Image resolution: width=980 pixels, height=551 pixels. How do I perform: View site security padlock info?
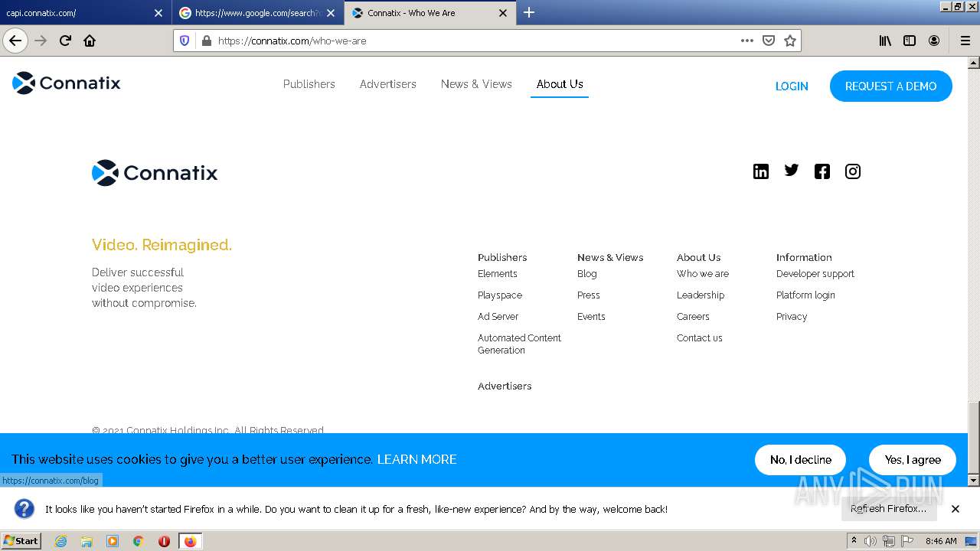[x=206, y=41]
